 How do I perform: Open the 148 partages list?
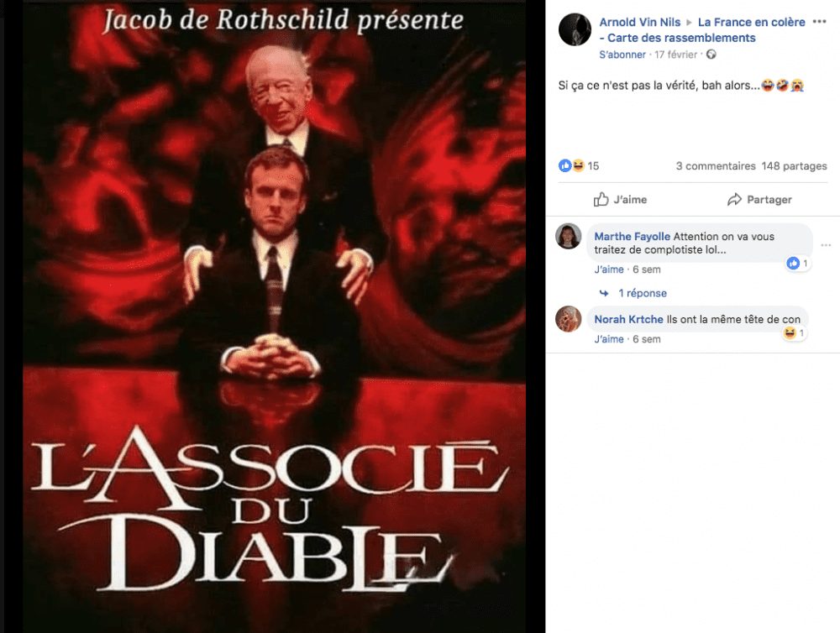coord(794,166)
